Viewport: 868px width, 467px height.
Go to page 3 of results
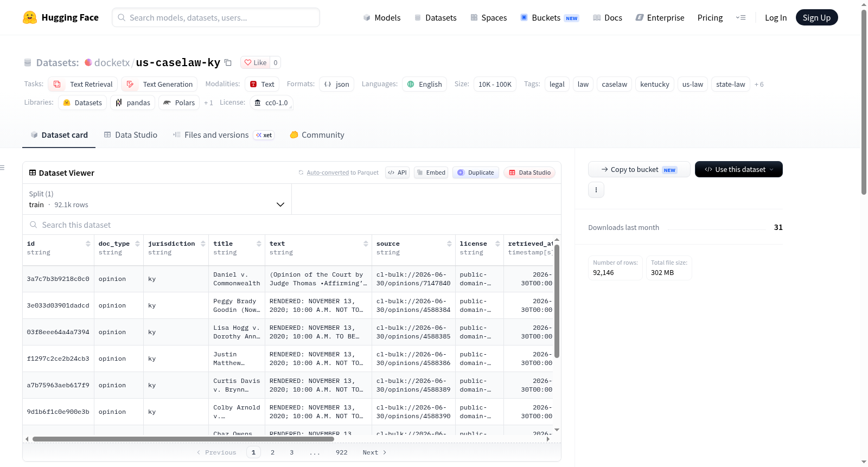pyautogui.click(x=291, y=452)
